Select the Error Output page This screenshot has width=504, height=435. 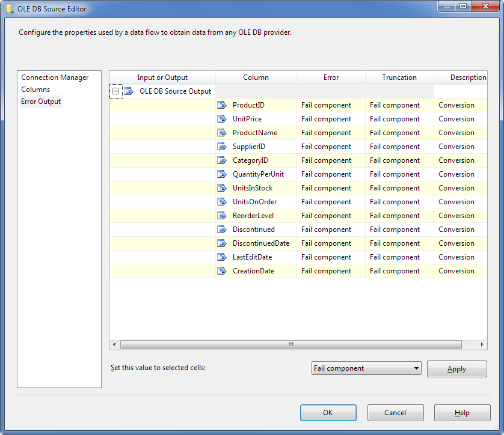click(x=41, y=102)
